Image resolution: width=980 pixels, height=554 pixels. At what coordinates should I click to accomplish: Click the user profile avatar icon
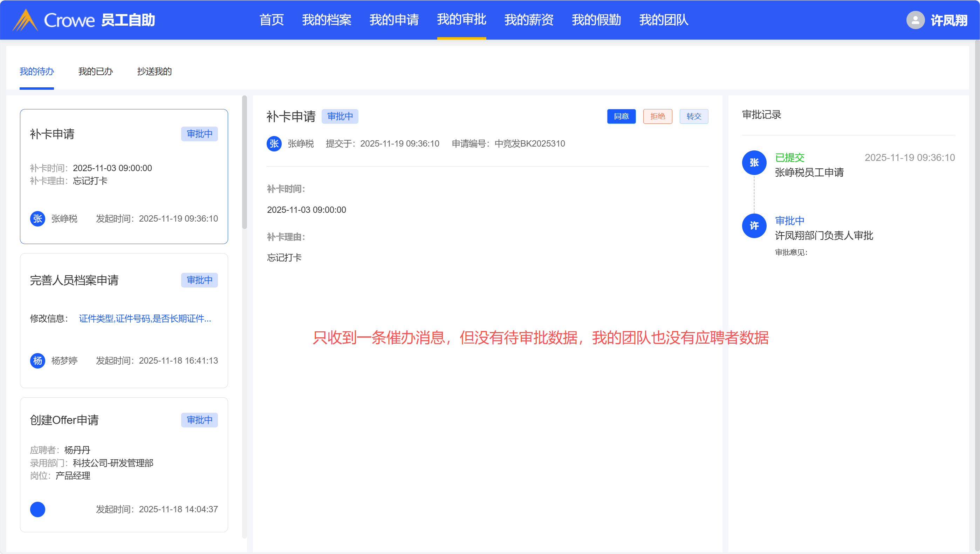[915, 20]
